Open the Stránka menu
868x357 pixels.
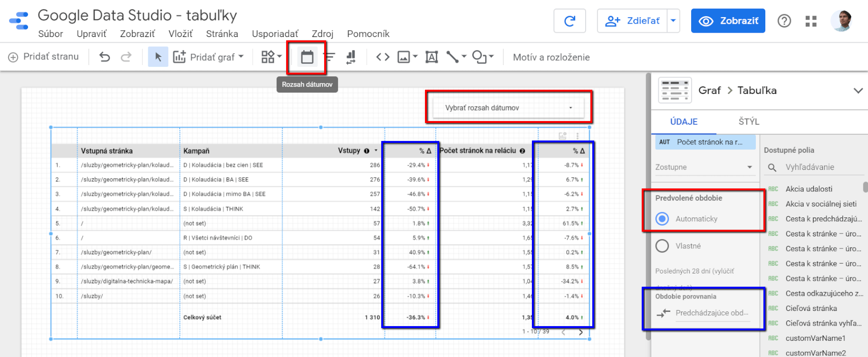click(222, 34)
